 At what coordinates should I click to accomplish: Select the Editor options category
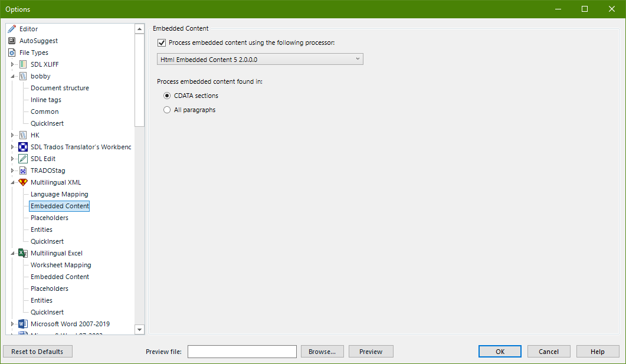29,29
